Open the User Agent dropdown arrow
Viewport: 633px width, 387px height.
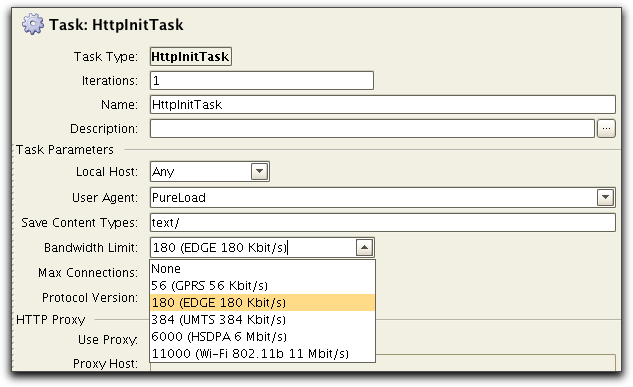605,197
